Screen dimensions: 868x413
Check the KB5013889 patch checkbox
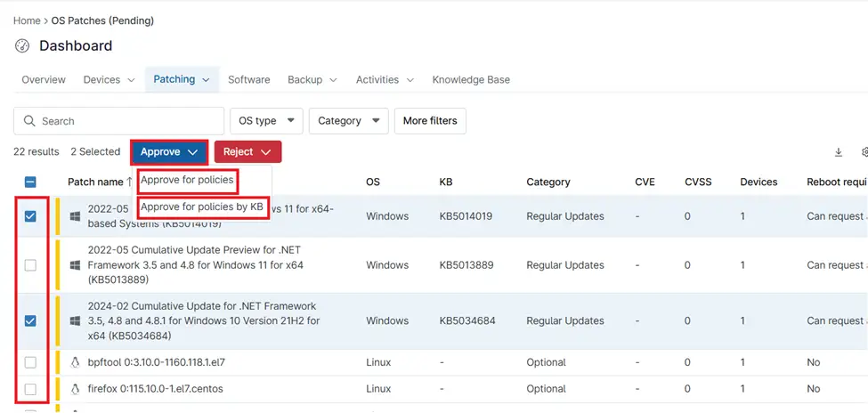click(x=30, y=266)
